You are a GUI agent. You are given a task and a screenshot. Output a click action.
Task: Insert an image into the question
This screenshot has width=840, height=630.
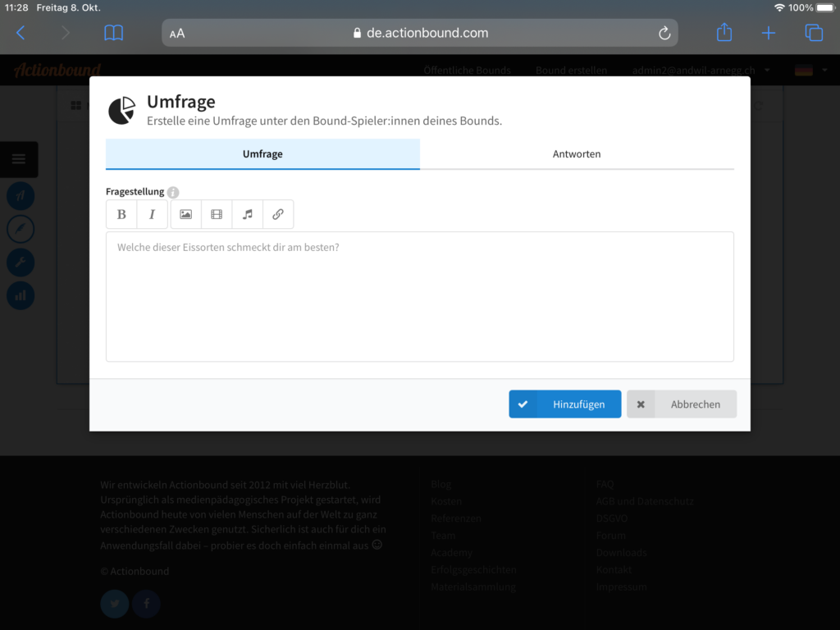[x=185, y=214]
